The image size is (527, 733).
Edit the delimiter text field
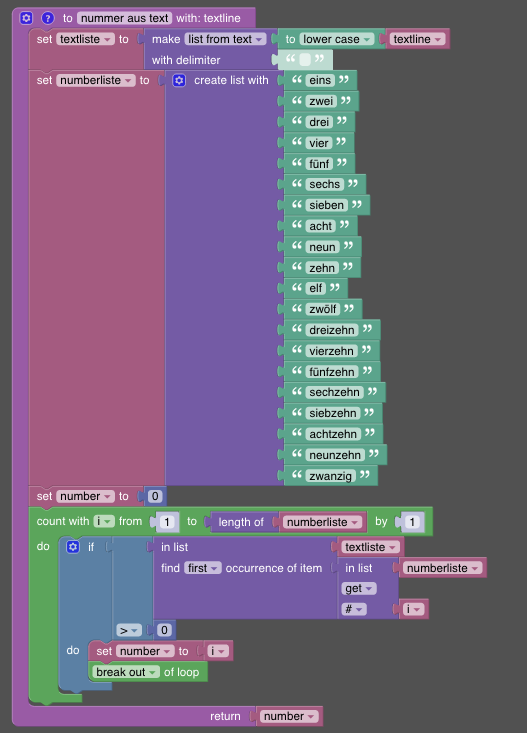(305, 60)
